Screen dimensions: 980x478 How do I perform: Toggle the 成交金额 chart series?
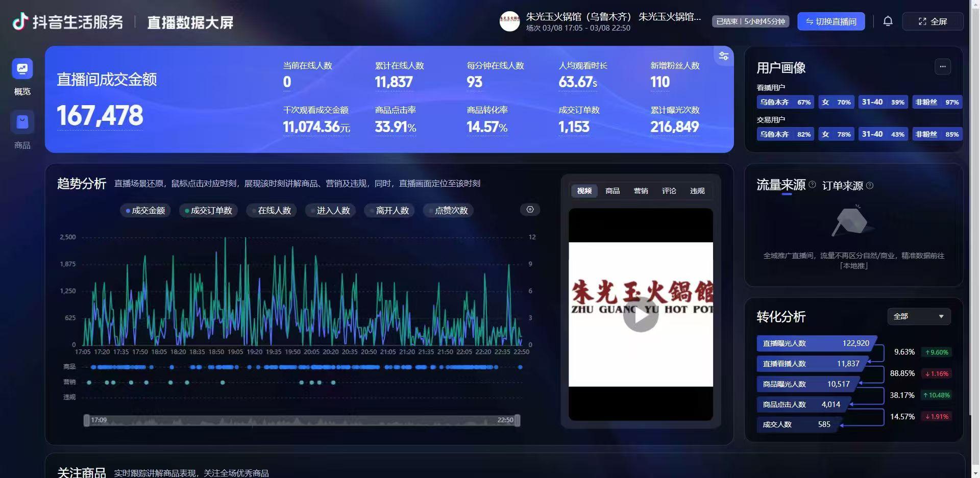click(145, 211)
